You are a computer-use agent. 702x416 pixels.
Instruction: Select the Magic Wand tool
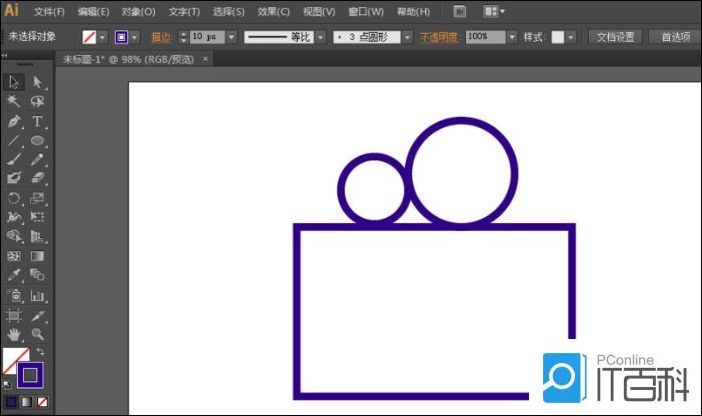pos(14,101)
